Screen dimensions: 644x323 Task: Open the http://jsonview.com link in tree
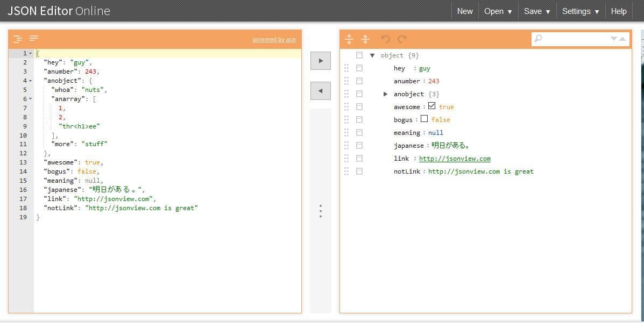[455, 159]
